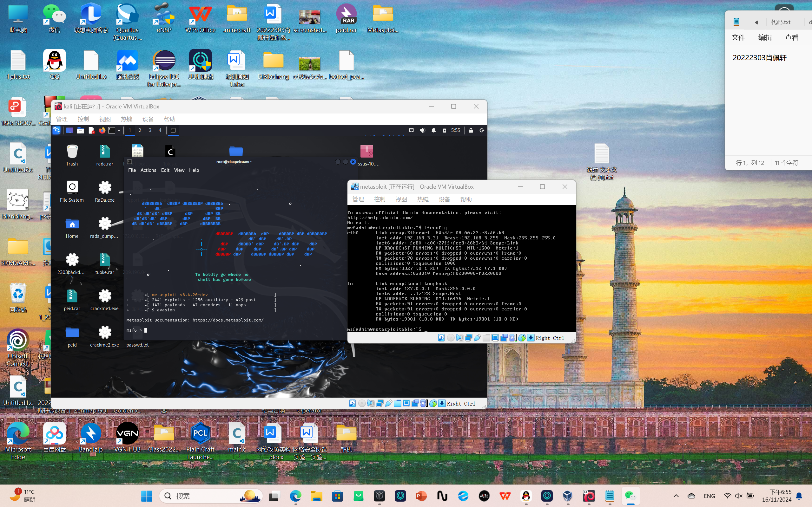812x507 pixels.
Task: Select the 代码.txt tab in Notepad
Action: coord(781,22)
